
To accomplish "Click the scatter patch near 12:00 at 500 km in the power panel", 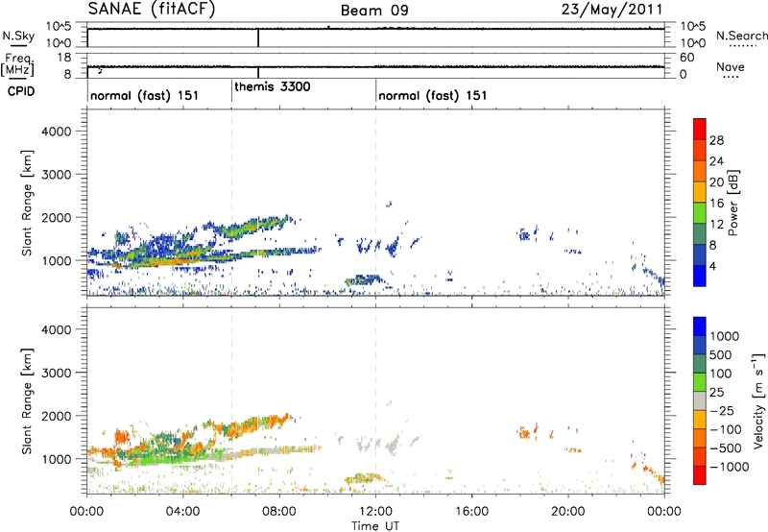I will point(363,280).
